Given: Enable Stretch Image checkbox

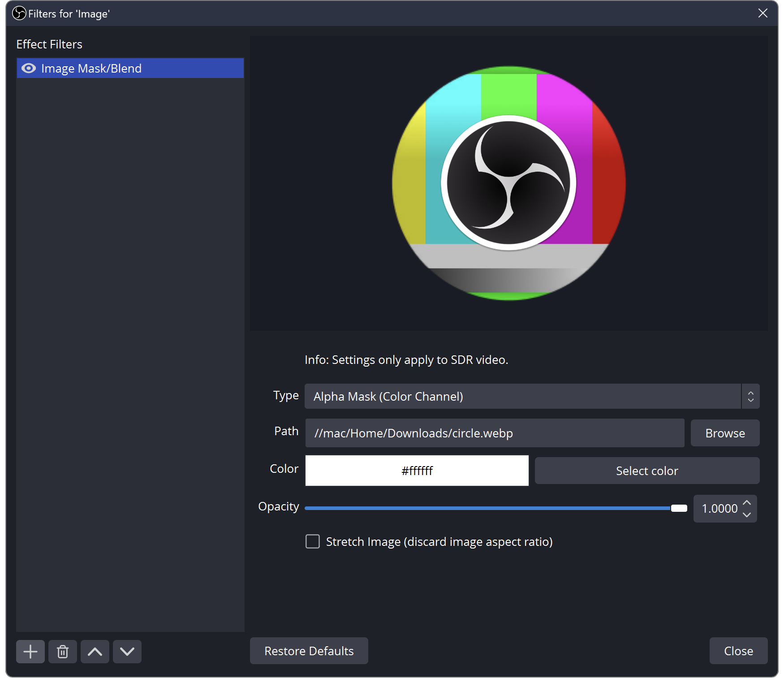Looking at the screenshot, I should click(x=312, y=541).
